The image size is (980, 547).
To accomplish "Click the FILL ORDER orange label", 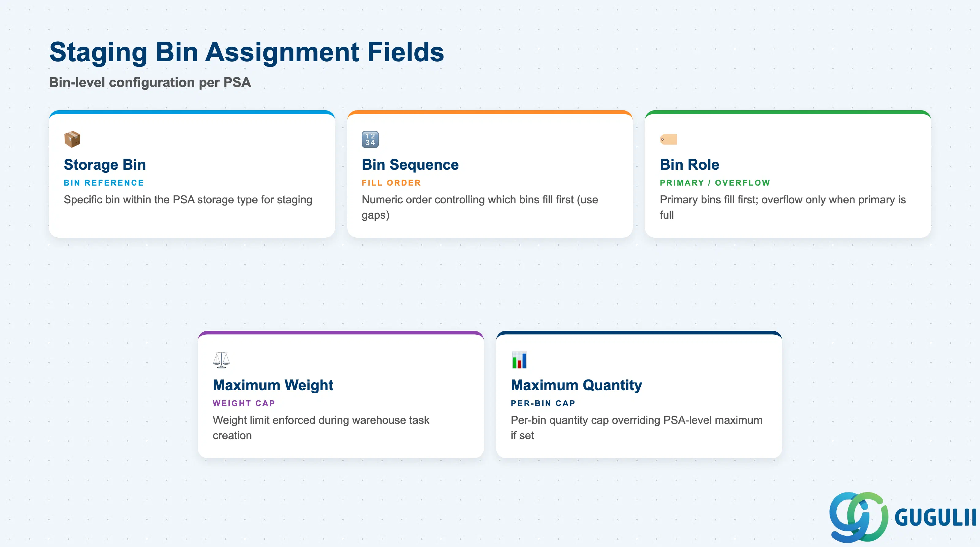I will [x=391, y=183].
